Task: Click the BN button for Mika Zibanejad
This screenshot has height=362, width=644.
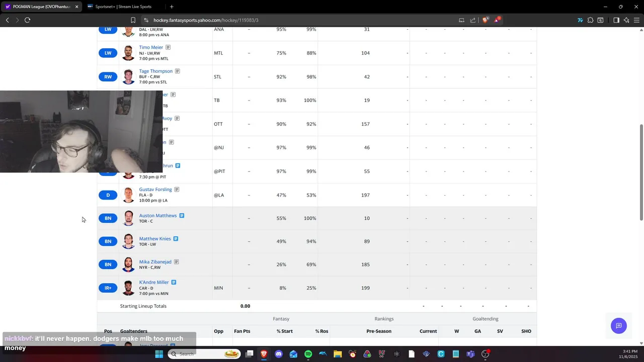Action: click(x=108, y=264)
